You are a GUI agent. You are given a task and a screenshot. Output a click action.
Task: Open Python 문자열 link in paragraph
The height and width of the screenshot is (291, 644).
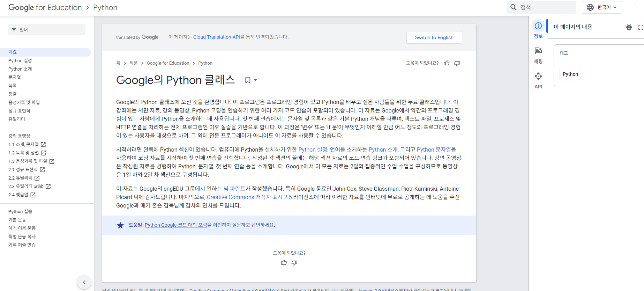point(434,150)
